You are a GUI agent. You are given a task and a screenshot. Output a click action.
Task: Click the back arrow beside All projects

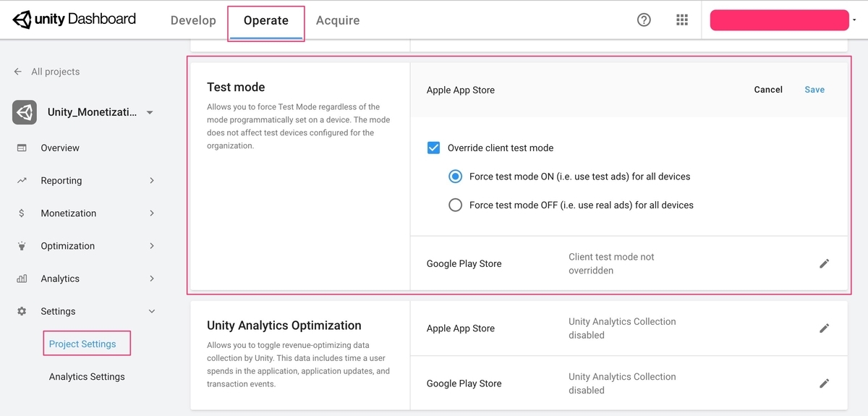(18, 72)
